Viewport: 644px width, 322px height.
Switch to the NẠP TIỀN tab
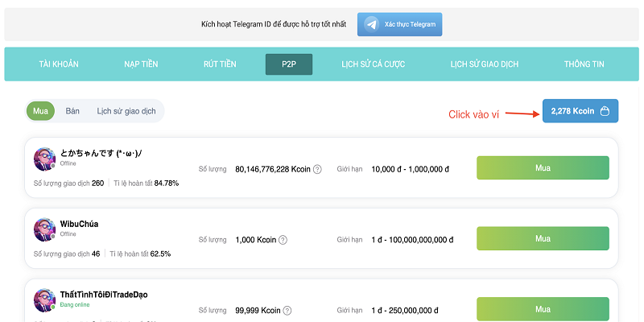141,64
